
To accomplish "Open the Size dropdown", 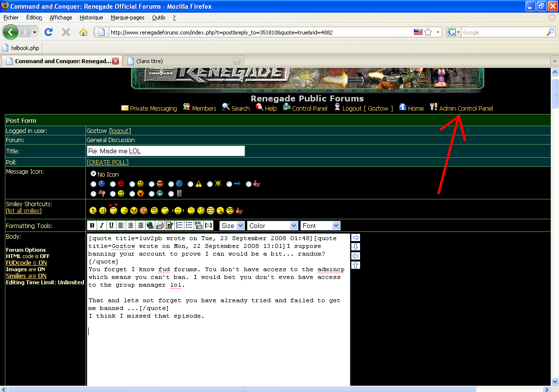I will (232, 226).
